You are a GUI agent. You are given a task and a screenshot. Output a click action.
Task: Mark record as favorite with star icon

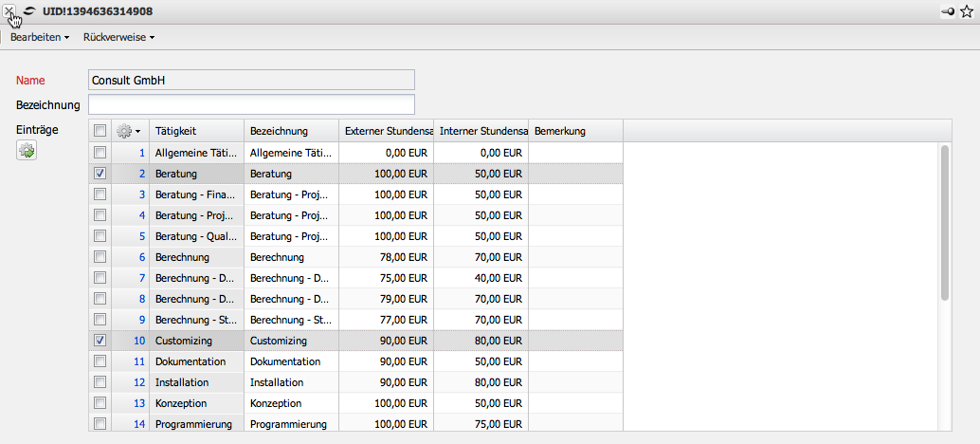966,11
